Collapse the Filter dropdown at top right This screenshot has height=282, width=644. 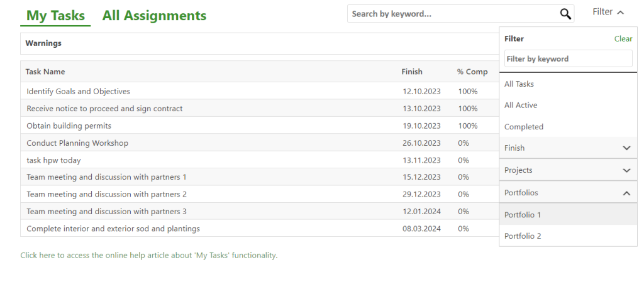(x=608, y=12)
